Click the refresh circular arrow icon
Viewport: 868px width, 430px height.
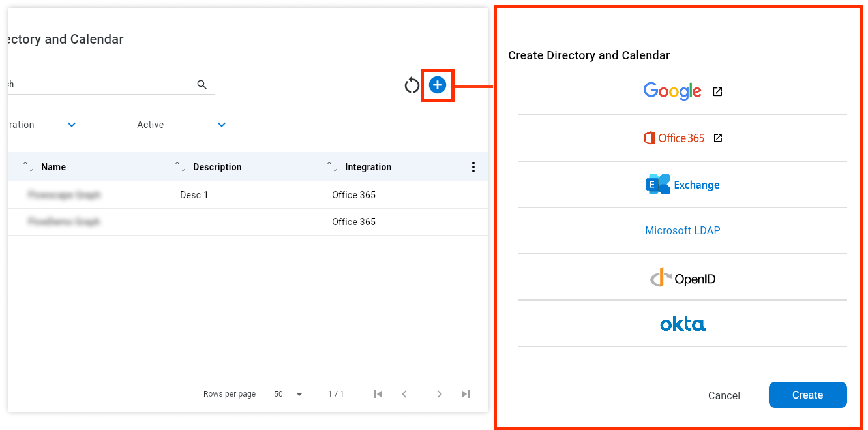[x=412, y=85]
